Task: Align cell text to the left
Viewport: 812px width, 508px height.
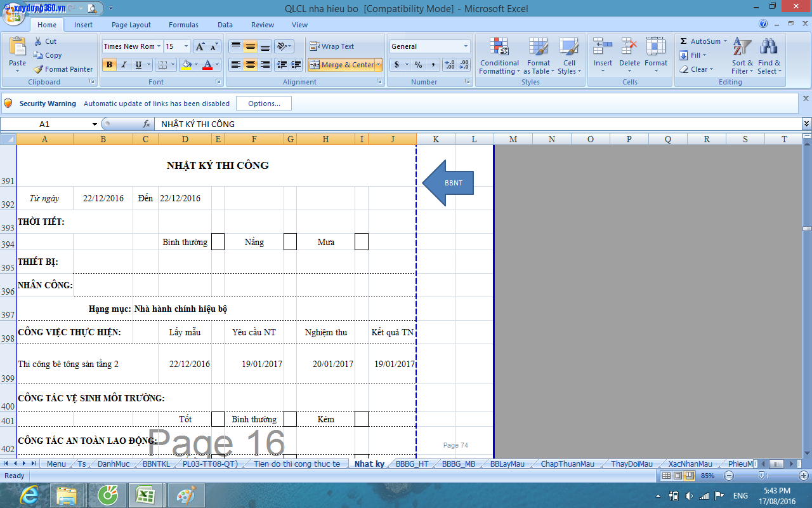Action: point(235,65)
